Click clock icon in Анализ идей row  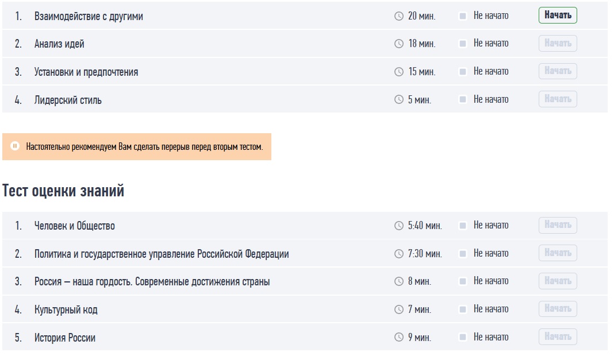[x=399, y=44]
